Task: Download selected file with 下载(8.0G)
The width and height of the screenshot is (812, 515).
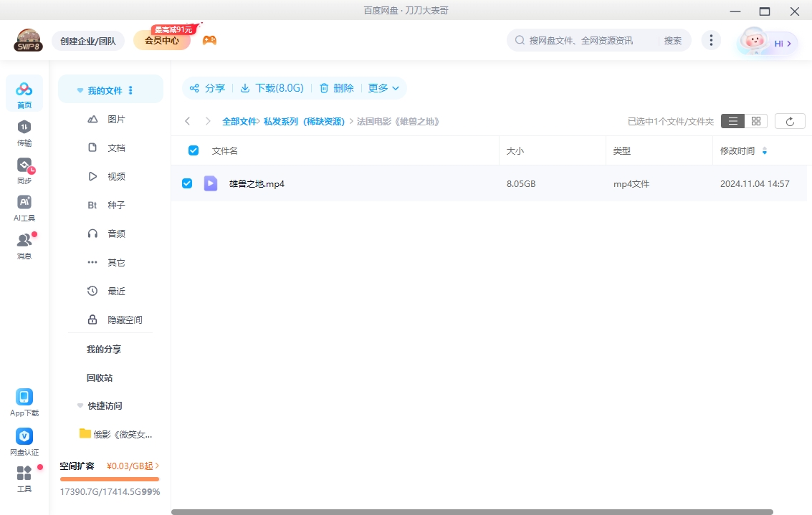Action: [x=273, y=88]
